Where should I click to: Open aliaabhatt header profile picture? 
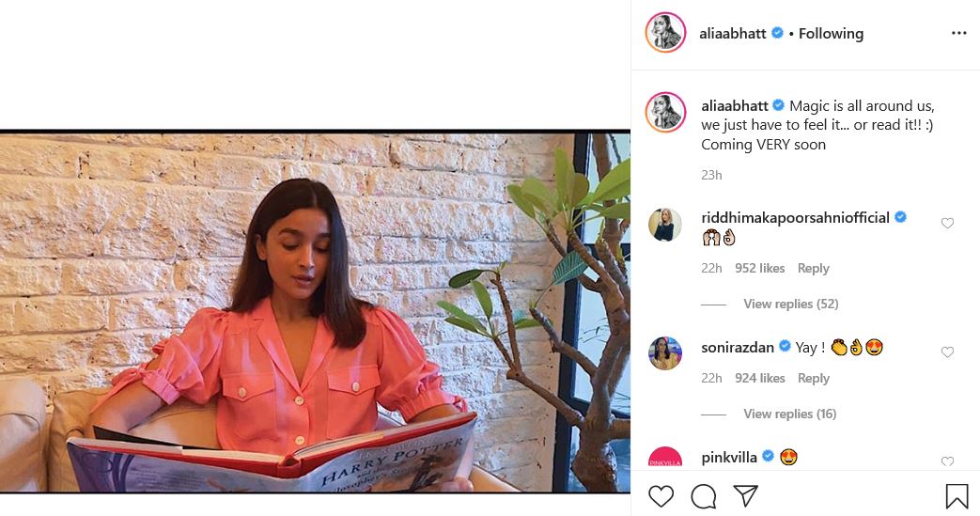click(x=665, y=32)
